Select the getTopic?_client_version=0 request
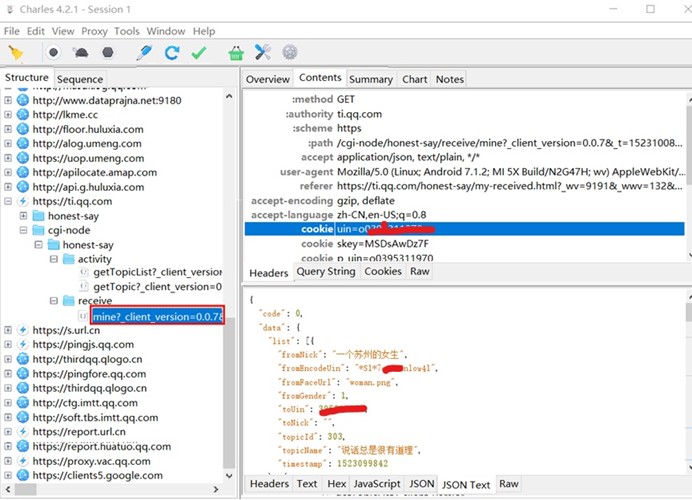 tap(158, 287)
